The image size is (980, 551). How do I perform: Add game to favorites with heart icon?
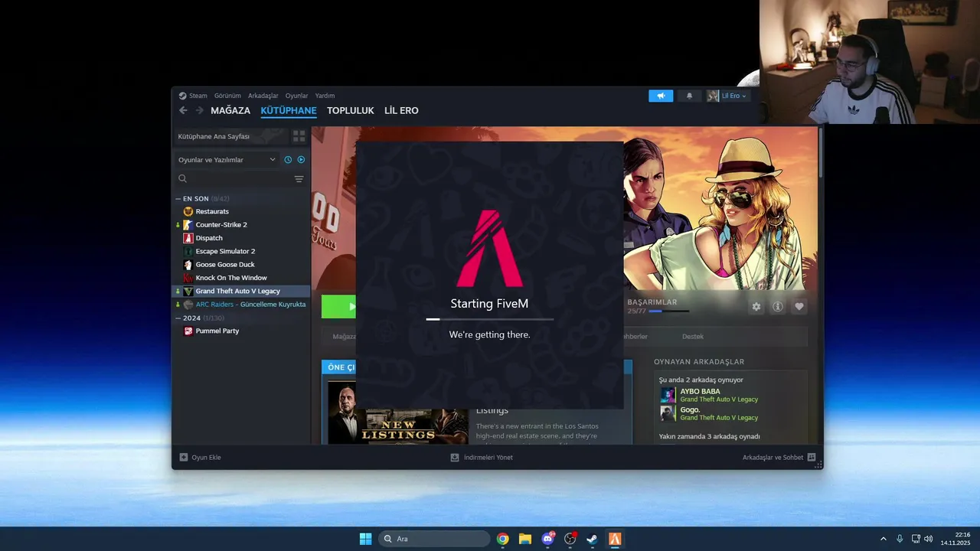pos(799,306)
